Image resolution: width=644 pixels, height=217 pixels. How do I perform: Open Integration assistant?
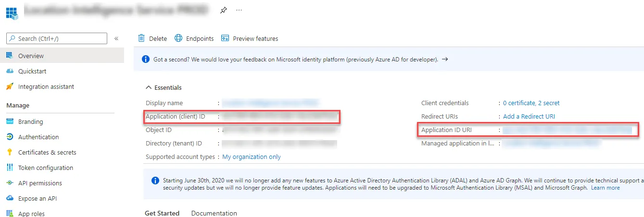pyautogui.click(x=46, y=86)
